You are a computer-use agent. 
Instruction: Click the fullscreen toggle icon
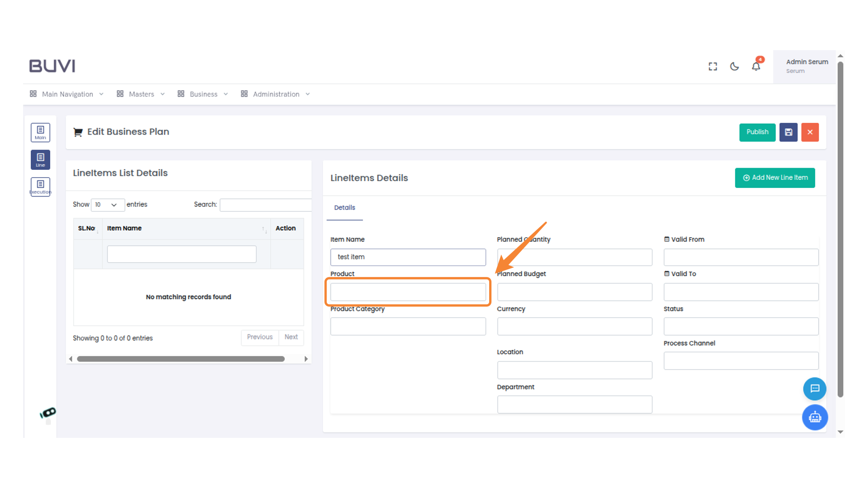pyautogui.click(x=713, y=66)
